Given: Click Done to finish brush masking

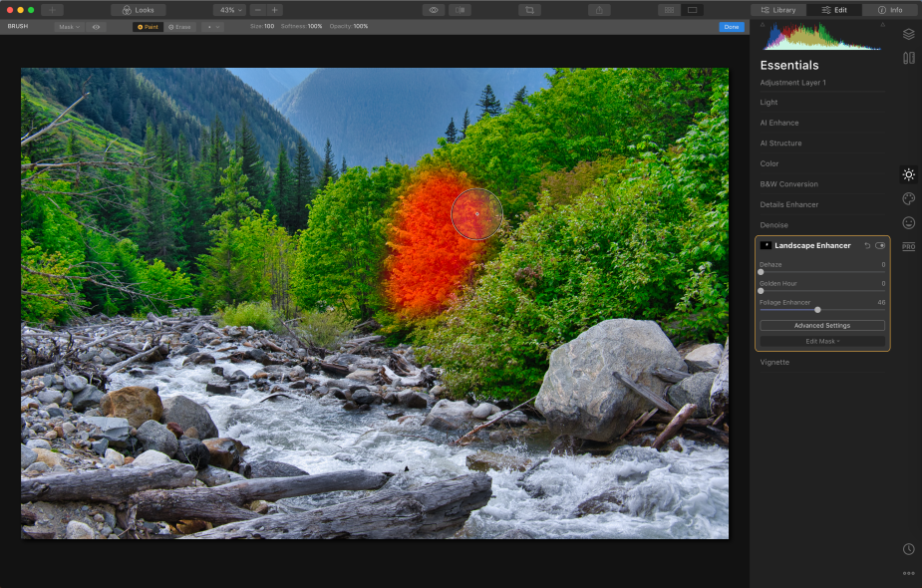Looking at the screenshot, I should (732, 27).
